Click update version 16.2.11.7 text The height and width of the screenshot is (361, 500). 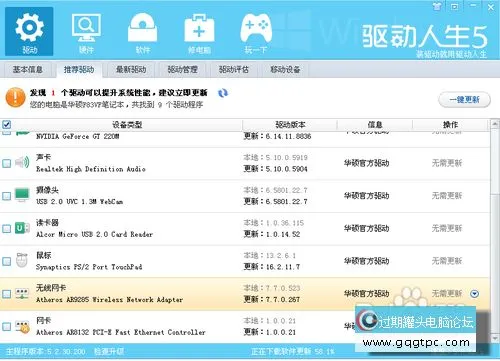[272, 267]
